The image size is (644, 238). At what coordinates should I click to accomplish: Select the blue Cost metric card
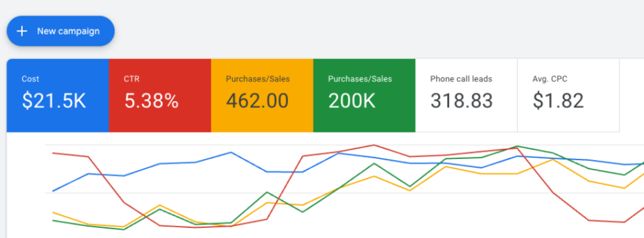tap(58, 95)
